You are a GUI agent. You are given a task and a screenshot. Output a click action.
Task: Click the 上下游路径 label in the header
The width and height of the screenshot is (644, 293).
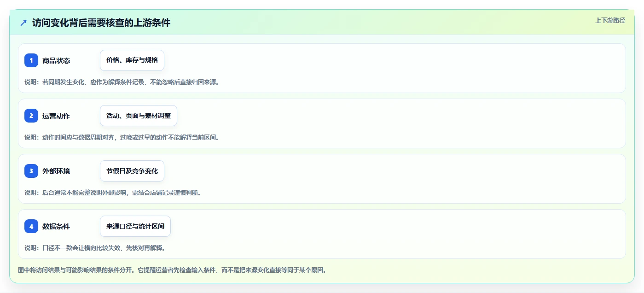coord(610,20)
